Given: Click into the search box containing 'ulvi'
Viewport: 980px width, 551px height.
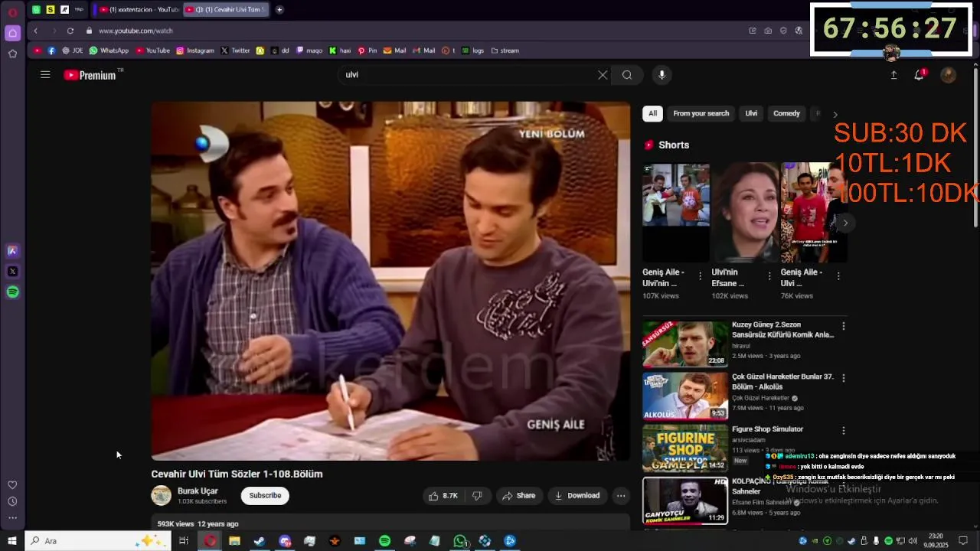Looking at the screenshot, I should click(x=467, y=75).
